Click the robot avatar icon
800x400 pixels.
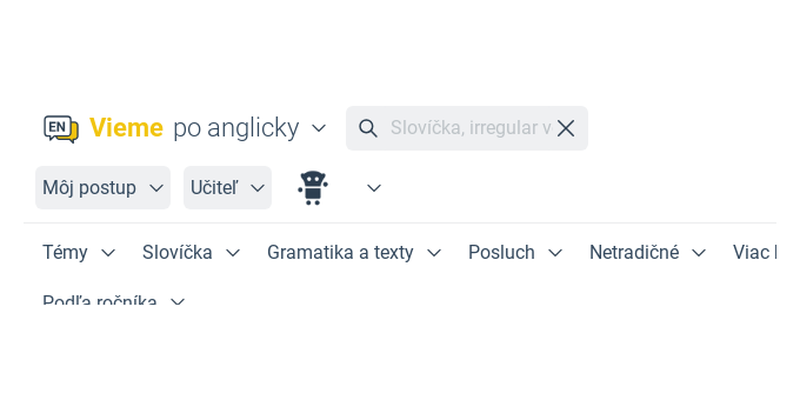[x=313, y=188]
